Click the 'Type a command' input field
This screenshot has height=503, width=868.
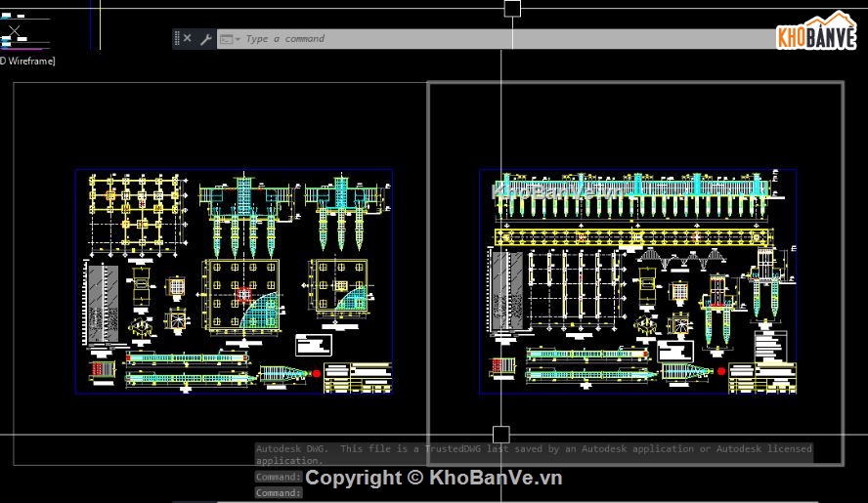tap(499, 39)
